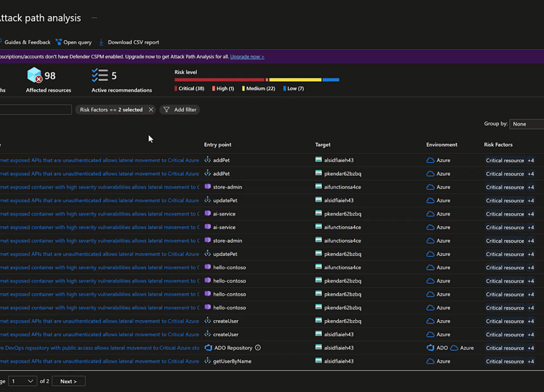Screen dimensions: 544x392
Task: Click the info icon beside ADO Repository
Action: 258,348
